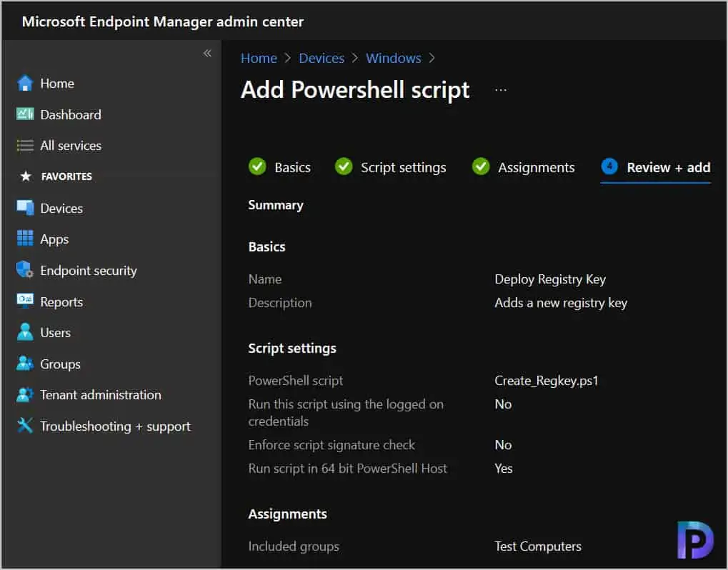Click the 'Adds a new registry key' description
The width and height of the screenshot is (728, 570).
561,303
